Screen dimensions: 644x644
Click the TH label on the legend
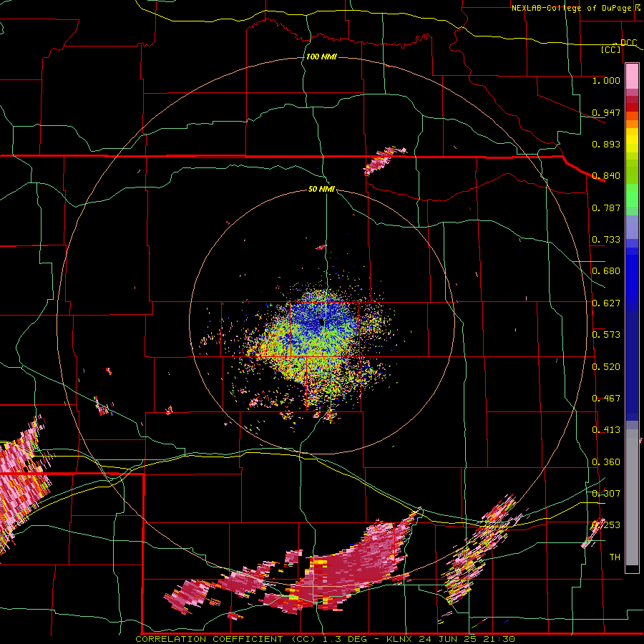(615, 557)
